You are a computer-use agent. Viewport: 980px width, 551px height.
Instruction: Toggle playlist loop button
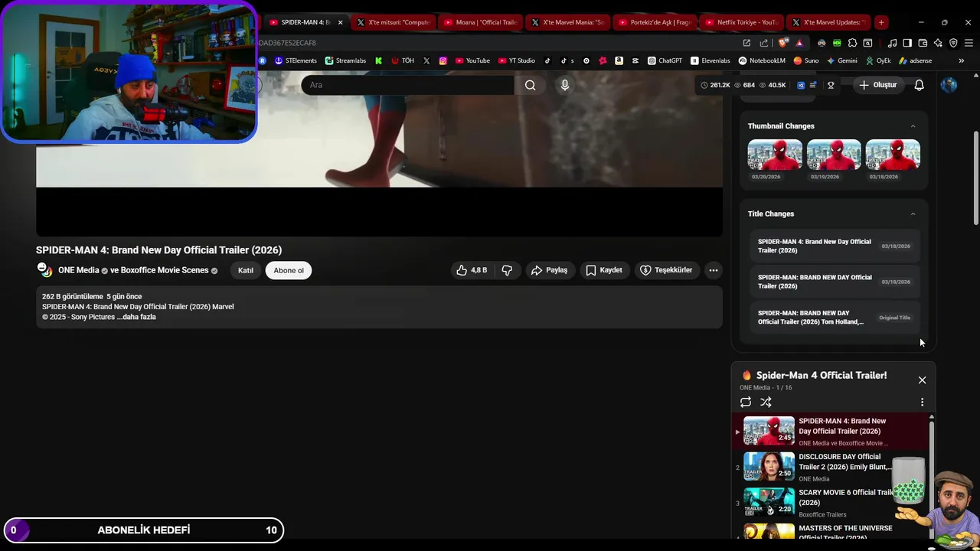pyautogui.click(x=746, y=403)
